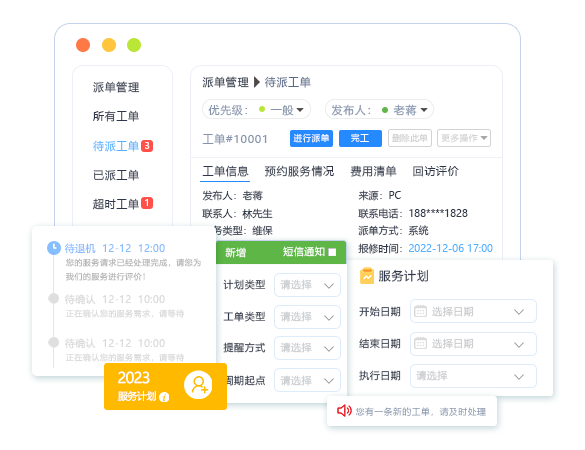The image size is (585, 450).
Task: Click the calendar icon in the 结束日期 field
Action: tap(420, 343)
